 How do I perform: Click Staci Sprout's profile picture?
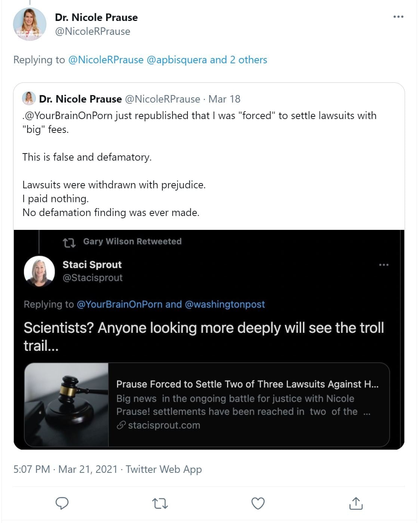click(39, 271)
